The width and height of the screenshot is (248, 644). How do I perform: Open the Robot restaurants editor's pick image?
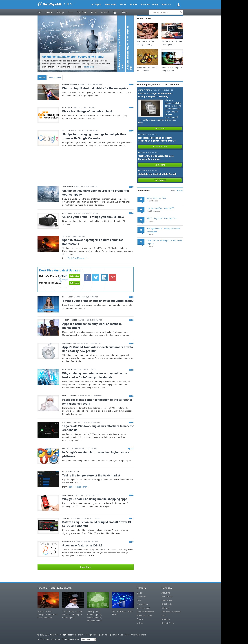pyautogui.click(x=148, y=57)
